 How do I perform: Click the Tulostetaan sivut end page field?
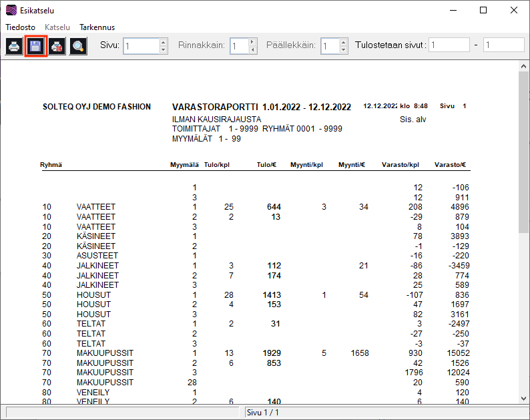[503, 45]
